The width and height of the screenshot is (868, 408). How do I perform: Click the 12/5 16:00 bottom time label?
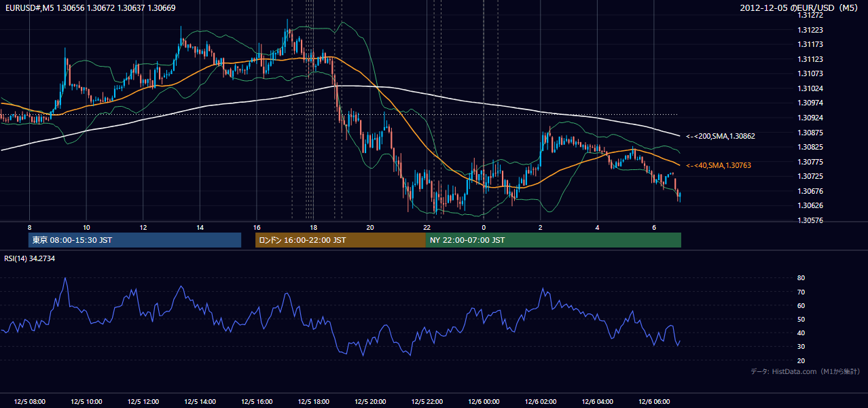pyautogui.click(x=256, y=402)
